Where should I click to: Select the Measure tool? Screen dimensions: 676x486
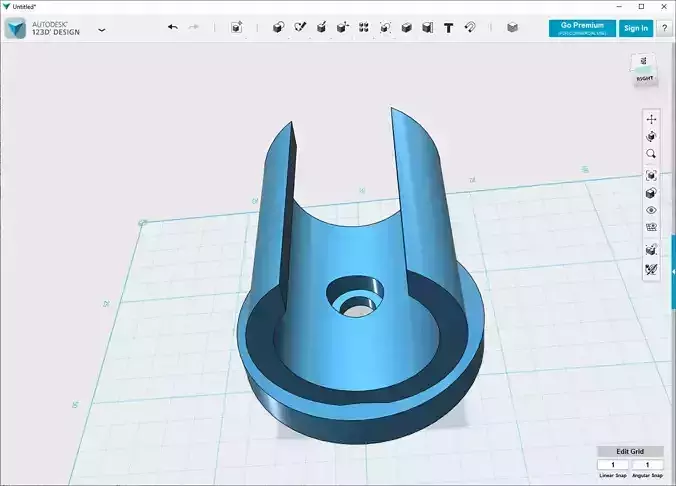(x=428, y=28)
